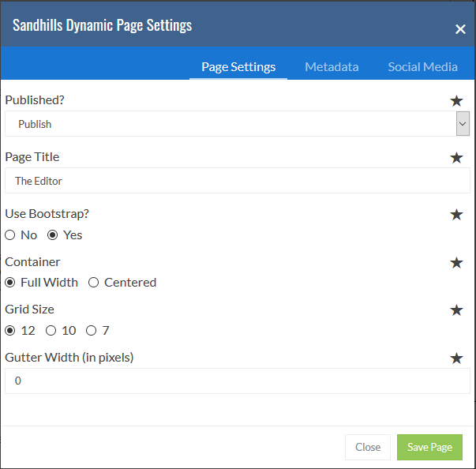Click the Close button
476x469 pixels.
(368, 447)
